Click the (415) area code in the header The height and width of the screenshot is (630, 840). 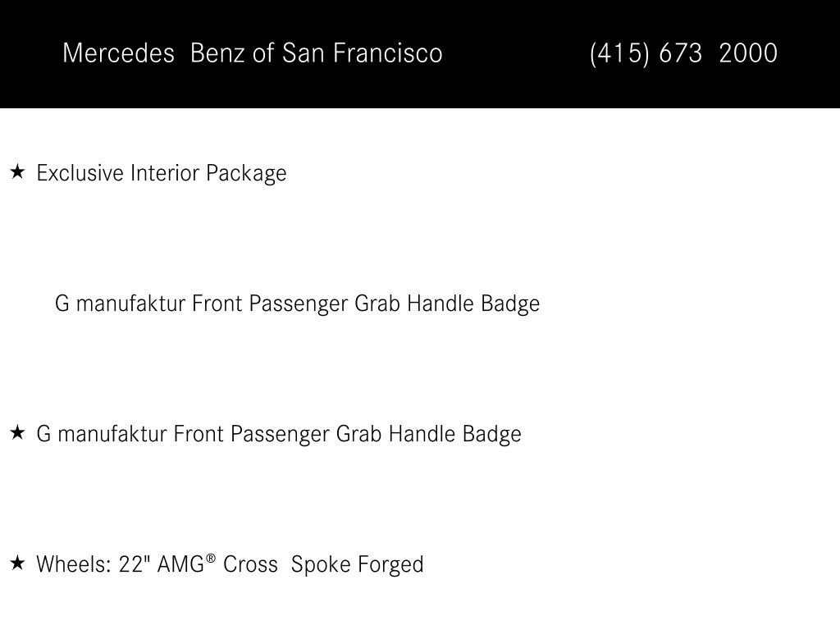[x=619, y=53]
